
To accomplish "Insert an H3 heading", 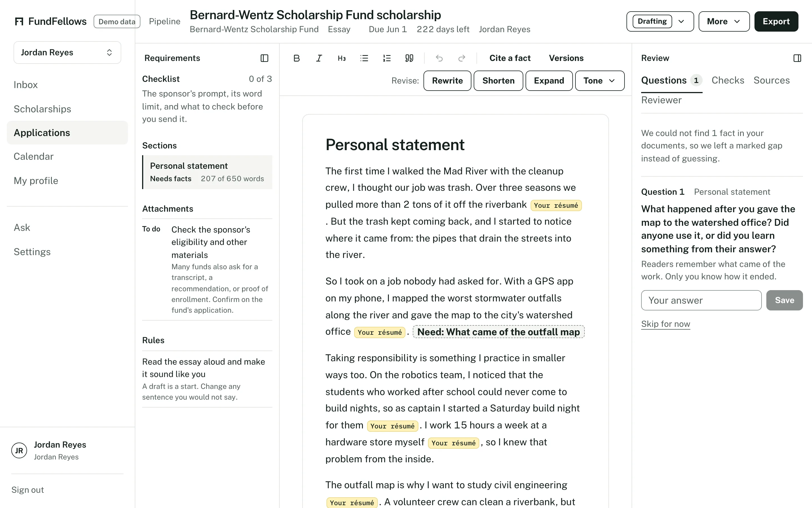I will click(342, 58).
